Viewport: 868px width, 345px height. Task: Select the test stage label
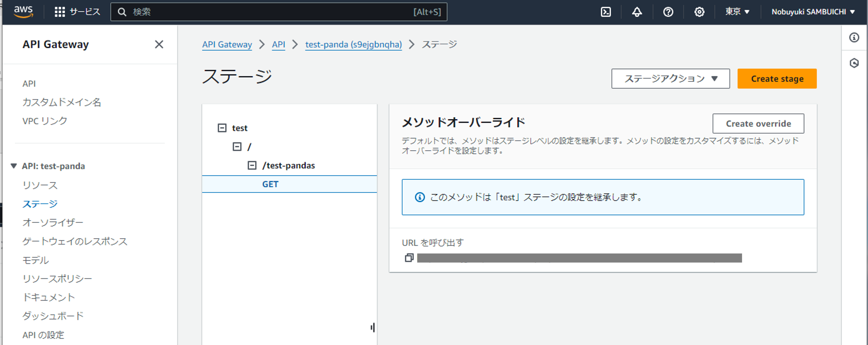pyautogui.click(x=239, y=128)
